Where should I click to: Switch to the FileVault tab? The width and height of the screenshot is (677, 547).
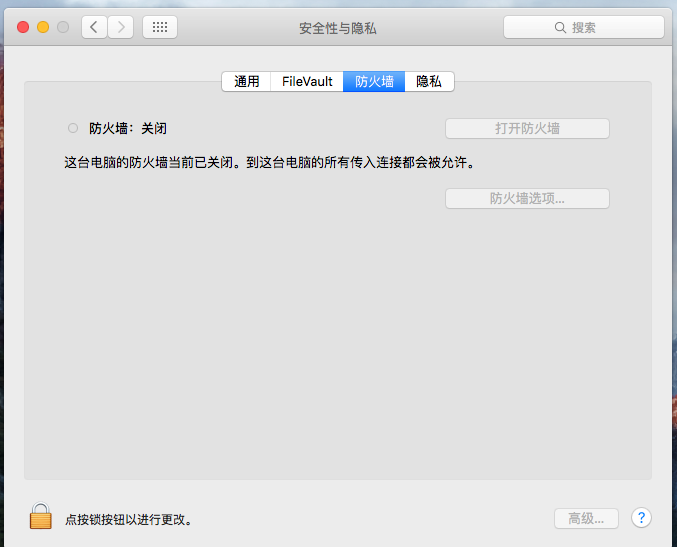(x=307, y=81)
